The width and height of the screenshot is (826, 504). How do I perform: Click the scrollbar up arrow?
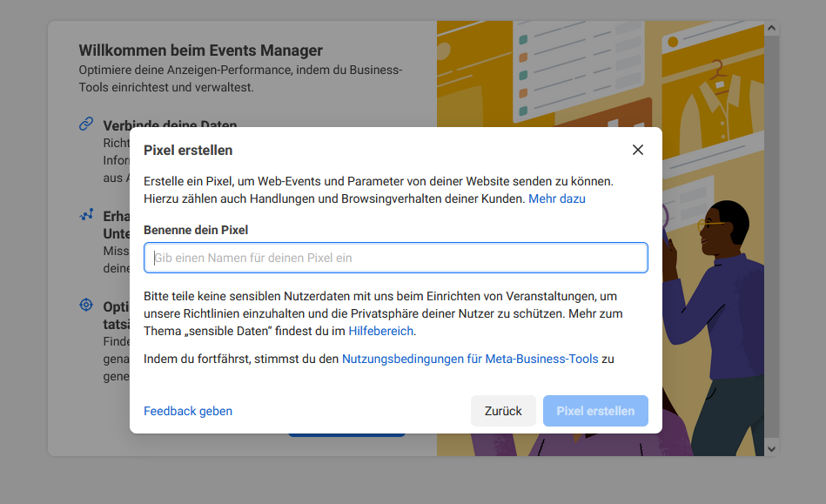[772, 28]
